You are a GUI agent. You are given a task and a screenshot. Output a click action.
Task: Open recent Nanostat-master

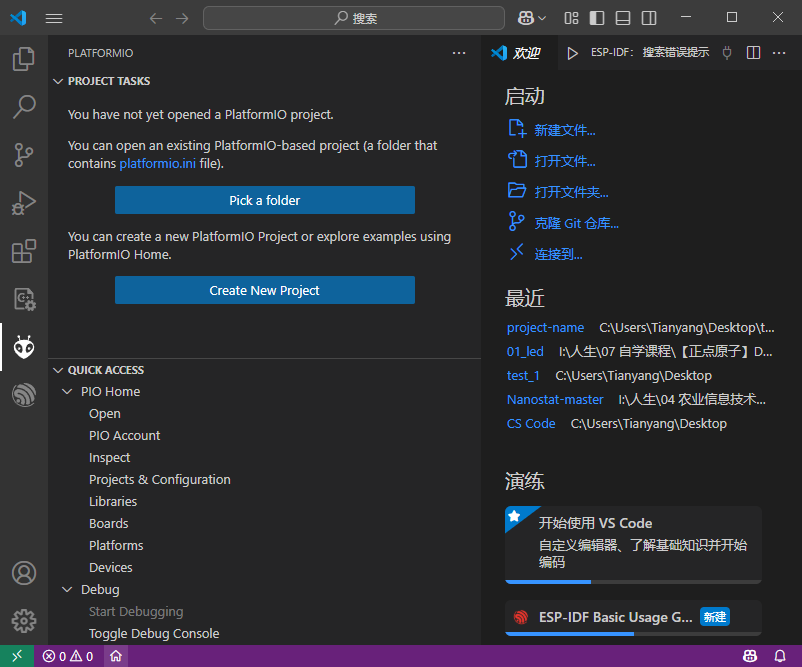[555, 400]
